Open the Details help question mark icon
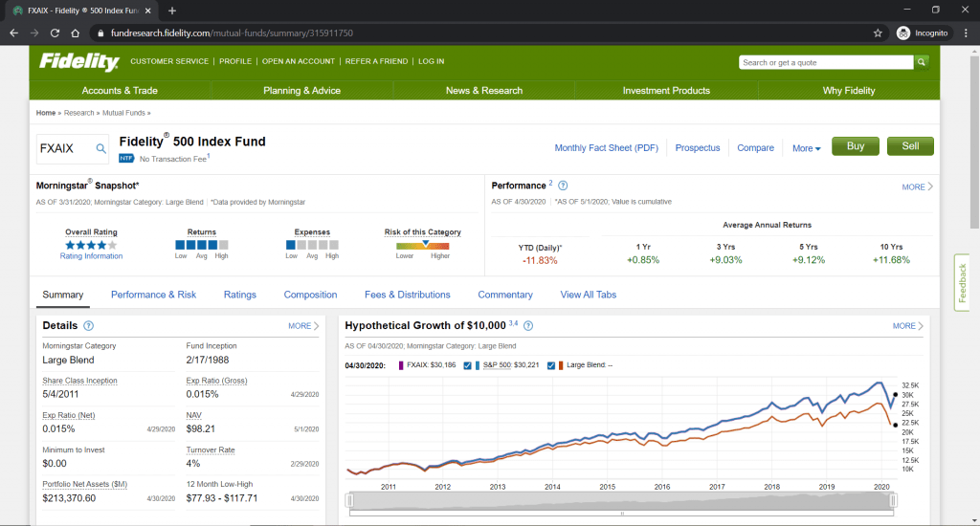This screenshot has width=980, height=526. point(89,325)
